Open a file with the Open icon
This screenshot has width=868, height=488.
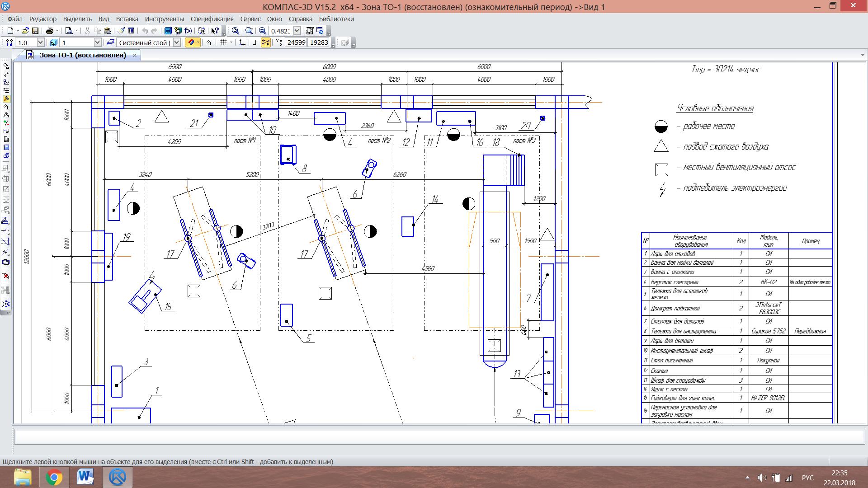(x=25, y=31)
